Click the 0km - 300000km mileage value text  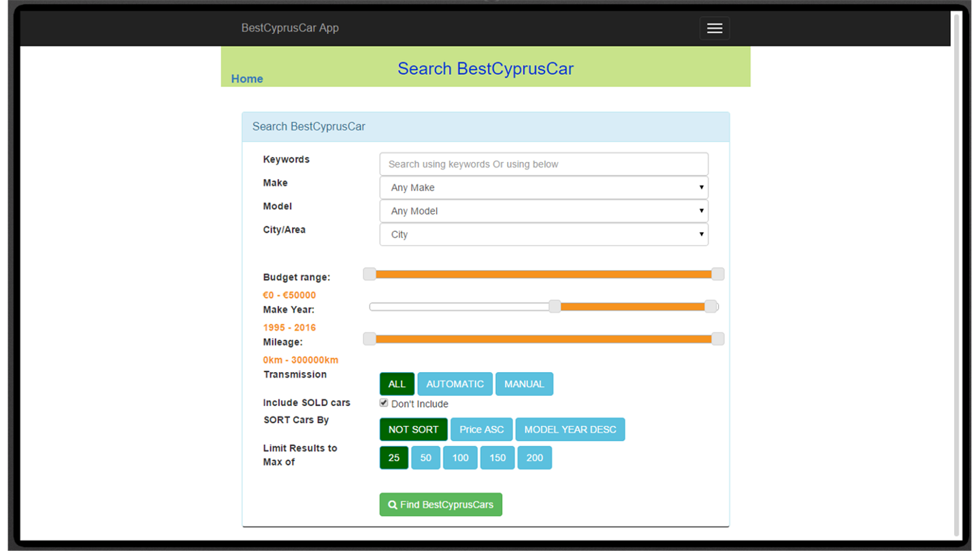tap(300, 360)
